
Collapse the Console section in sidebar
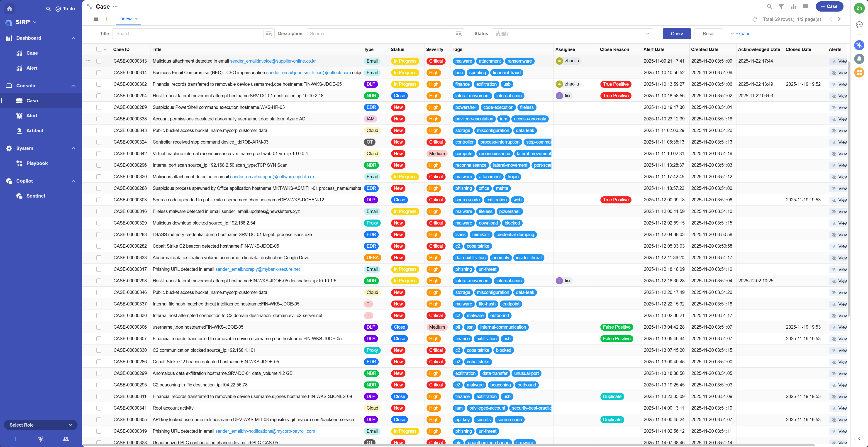73,86
